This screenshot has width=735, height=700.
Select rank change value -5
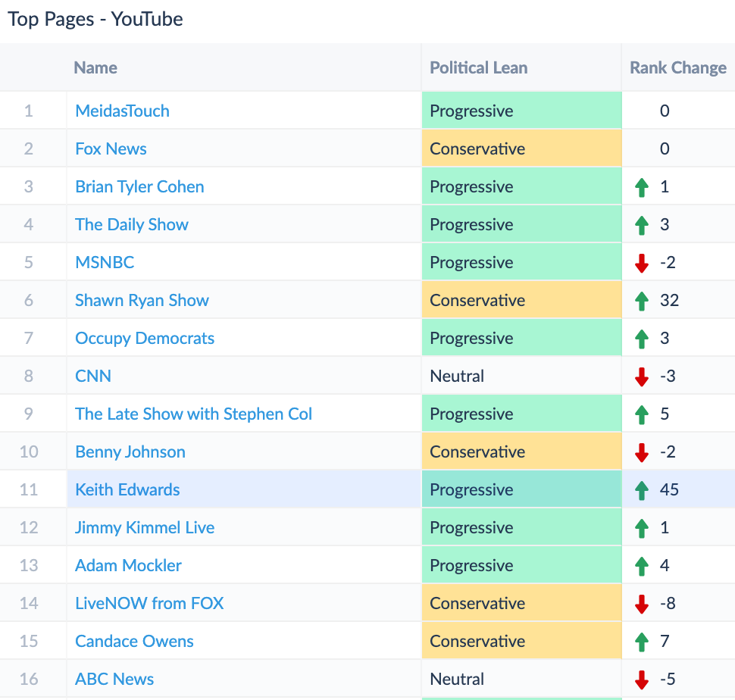click(668, 680)
